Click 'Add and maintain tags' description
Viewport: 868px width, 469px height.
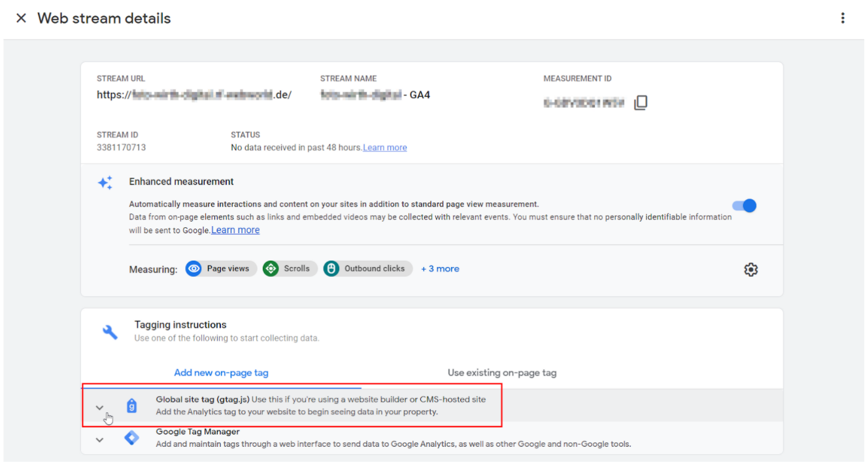[x=393, y=444]
